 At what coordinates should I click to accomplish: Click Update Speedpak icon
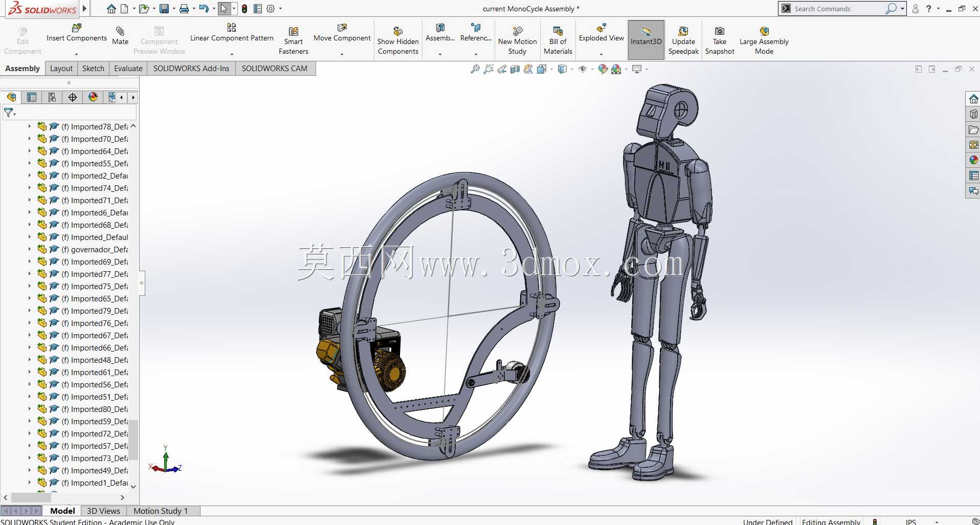683,40
